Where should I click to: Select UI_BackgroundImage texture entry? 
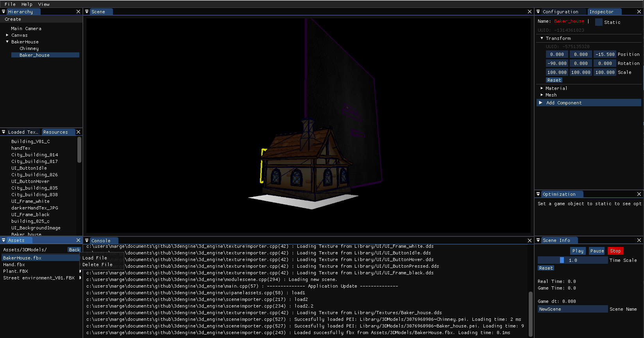[36, 228]
